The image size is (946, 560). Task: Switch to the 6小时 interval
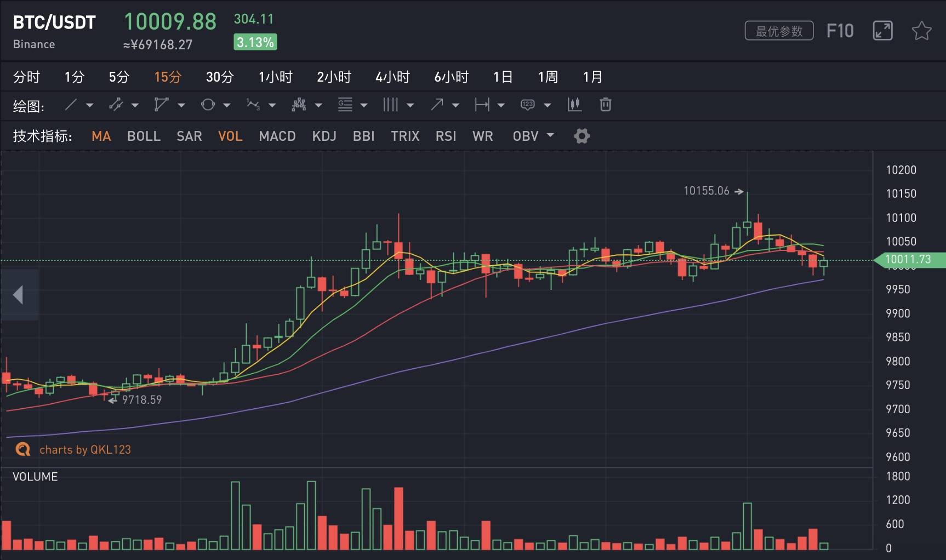[x=452, y=77]
